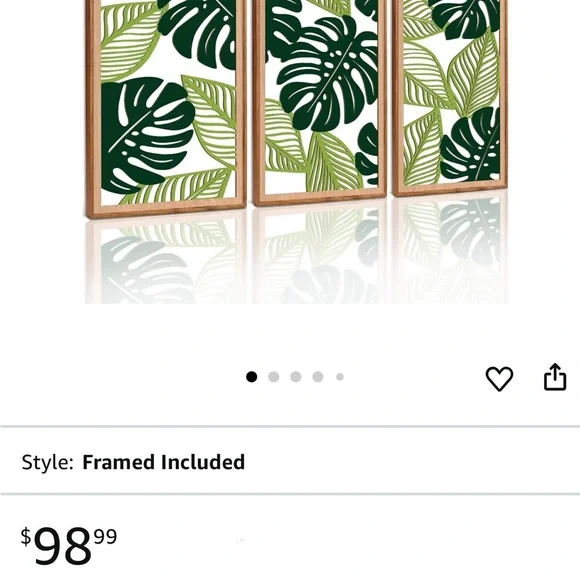Jump to second image dot
Image resolution: width=580 pixels, height=580 pixels.
pyautogui.click(x=274, y=377)
